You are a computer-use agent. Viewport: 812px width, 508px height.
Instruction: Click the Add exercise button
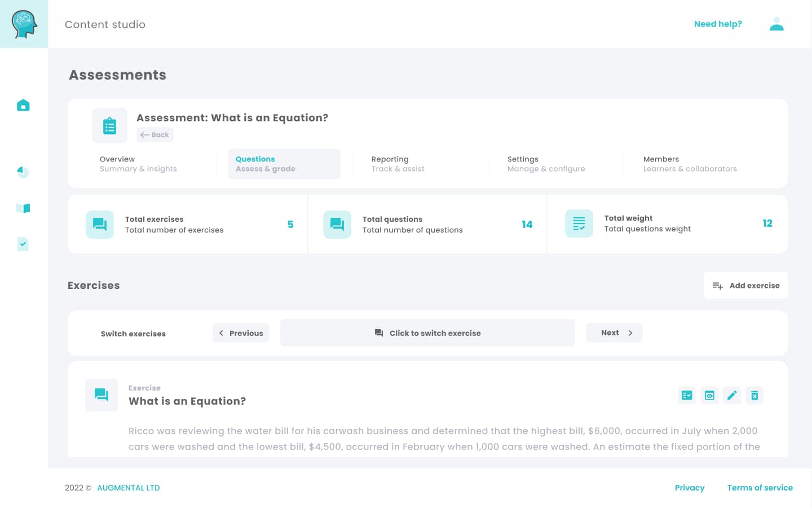745,285
